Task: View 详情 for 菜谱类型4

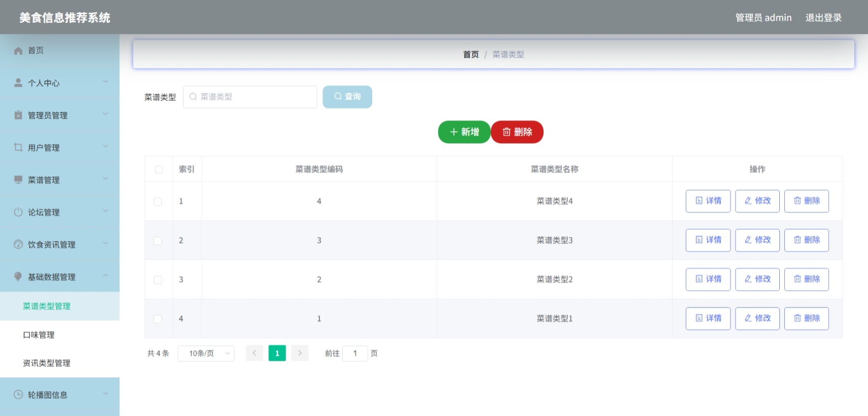Action: [708, 201]
